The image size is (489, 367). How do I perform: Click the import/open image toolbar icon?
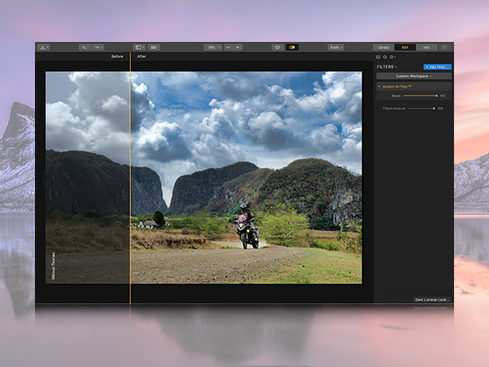(x=43, y=47)
